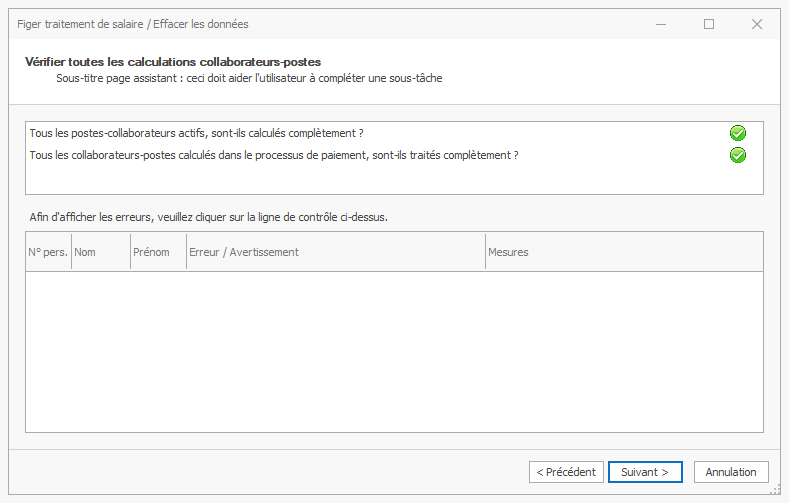Go back with the Précédent button
Screen dimensions: 789x503
click(x=565, y=472)
